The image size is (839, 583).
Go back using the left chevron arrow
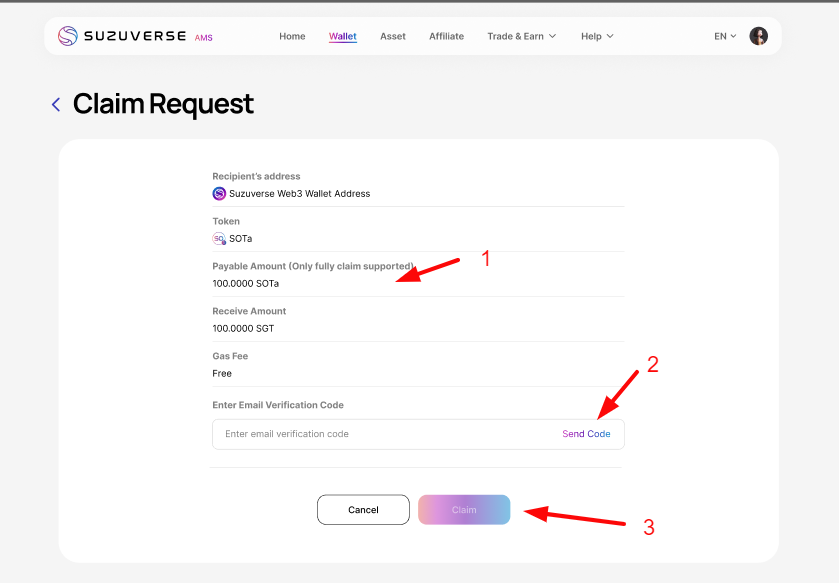(x=56, y=104)
